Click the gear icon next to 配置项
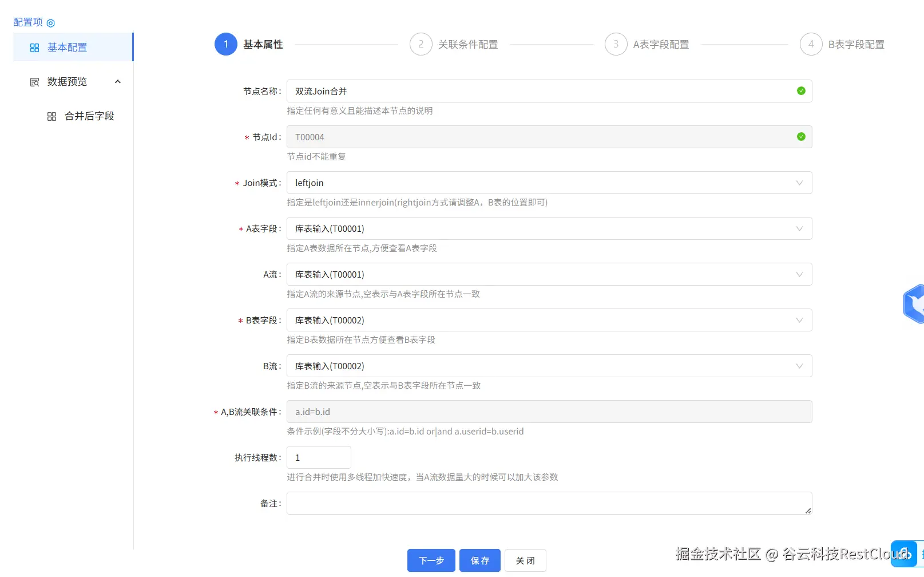The image size is (924, 577). (51, 22)
